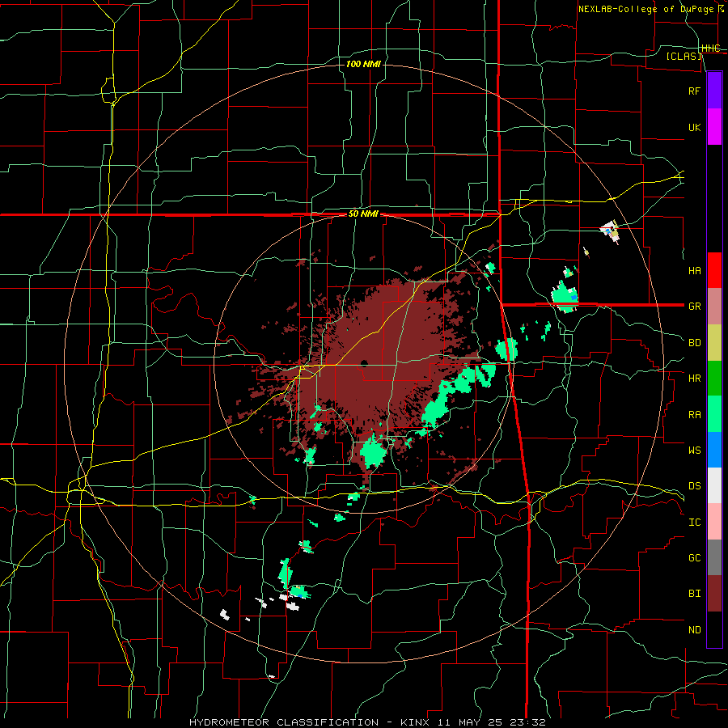The image size is (728, 728).
Task: Click the blue WS legend swatch
Action: (x=714, y=450)
